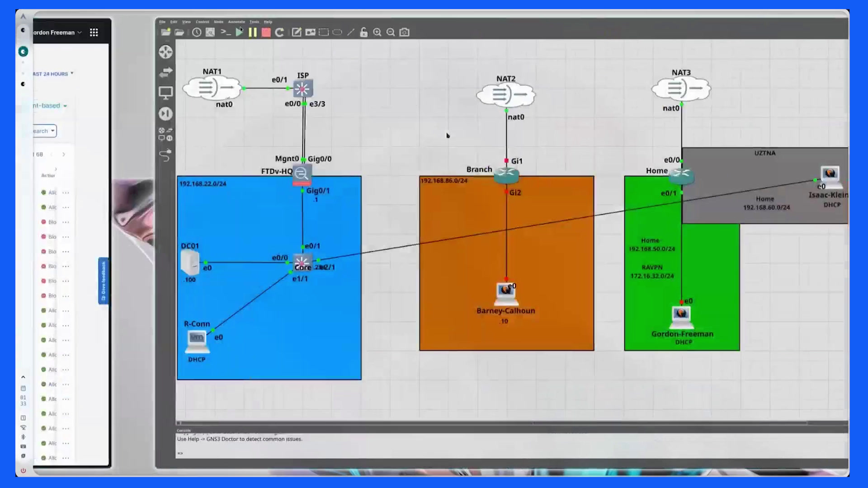Select the FTDv-HQ firewall node
Image resolution: width=868 pixels, height=488 pixels.
pyautogui.click(x=302, y=174)
